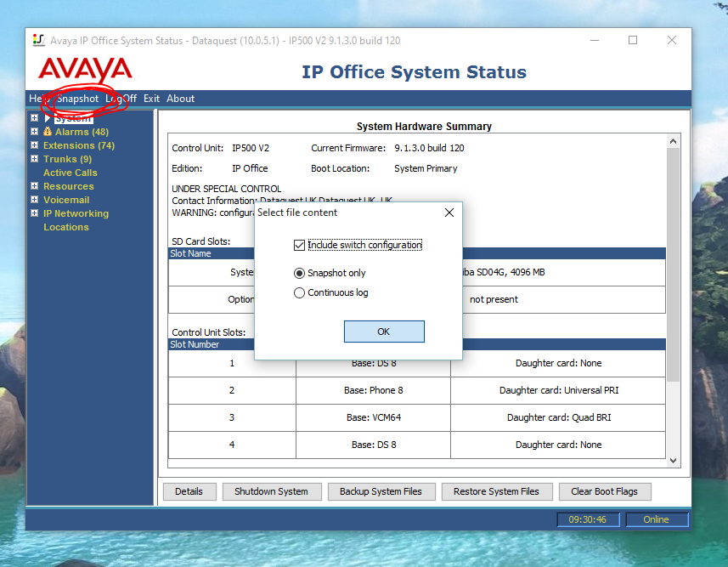Expand the Extensions (74) tree node
728x567 pixels.
tap(34, 145)
